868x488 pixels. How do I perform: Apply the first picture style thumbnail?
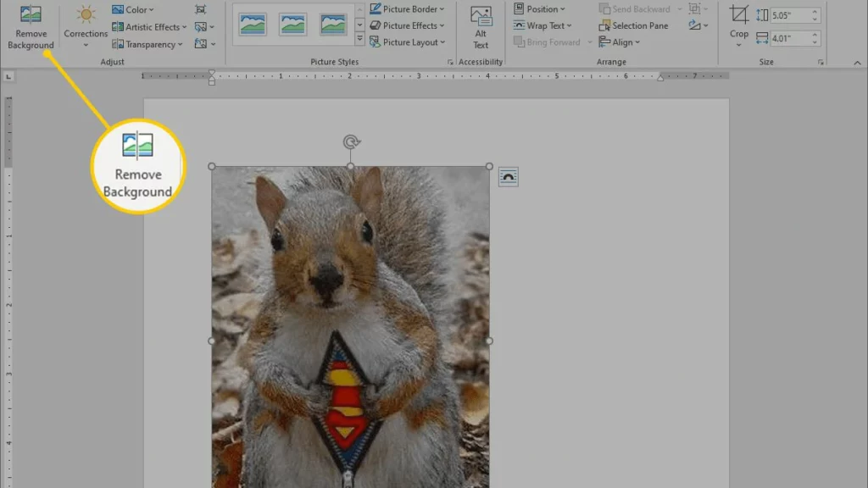tap(252, 25)
